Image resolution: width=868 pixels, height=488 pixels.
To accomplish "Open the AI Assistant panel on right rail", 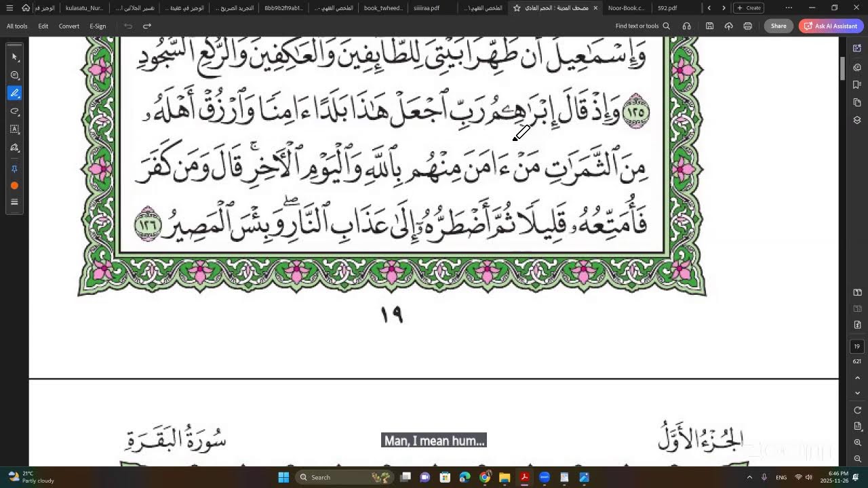I will coord(857,49).
